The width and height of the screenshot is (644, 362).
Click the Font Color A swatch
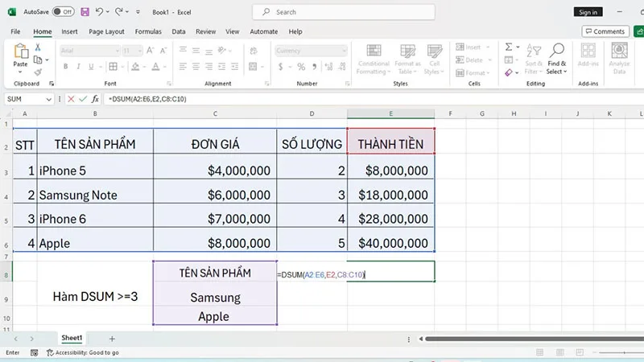pyautogui.click(x=155, y=67)
